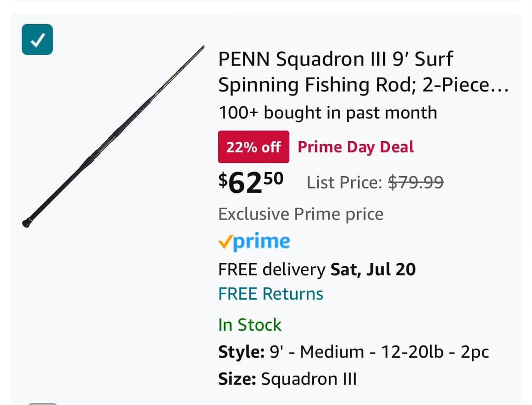Image resolution: width=532 pixels, height=405 pixels.
Task: Click the rod tip in the product image
Action: [201, 48]
